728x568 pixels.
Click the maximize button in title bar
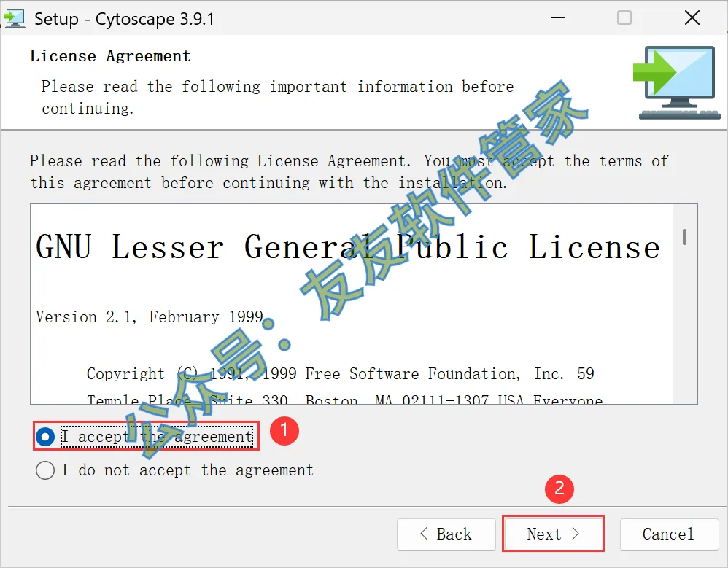tap(624, 18)
